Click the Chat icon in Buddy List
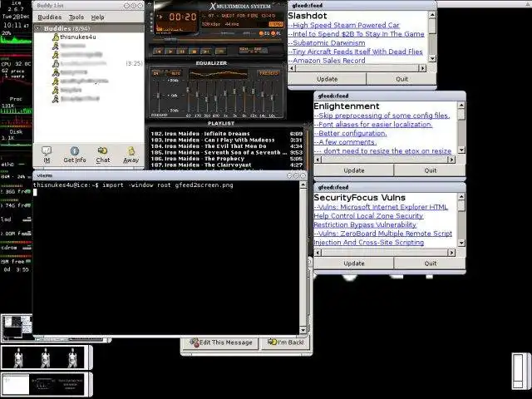The height and width of the screenshot is (399, 532). click(103, 155)
